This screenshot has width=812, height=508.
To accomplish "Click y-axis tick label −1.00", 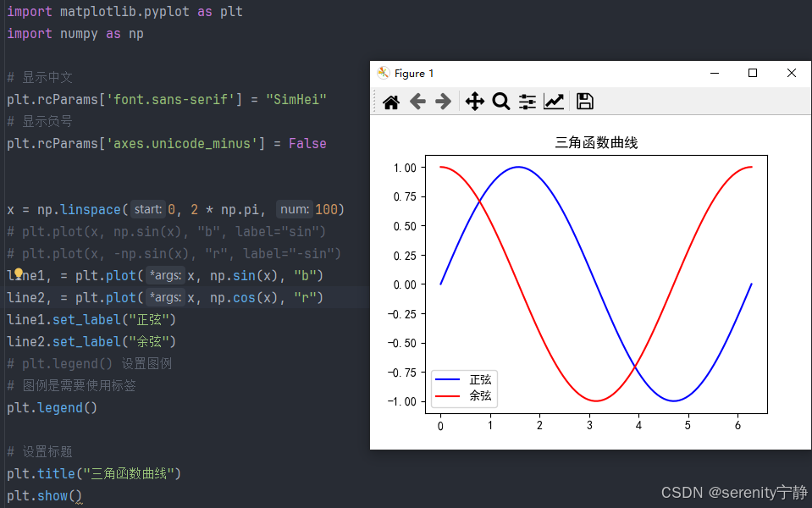I will 402,402.
